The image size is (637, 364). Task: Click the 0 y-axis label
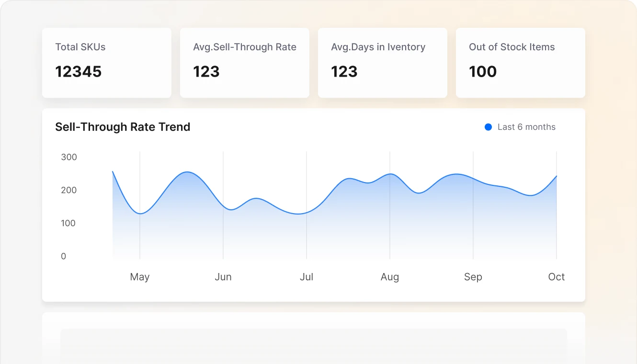click(x=64, y=256)
